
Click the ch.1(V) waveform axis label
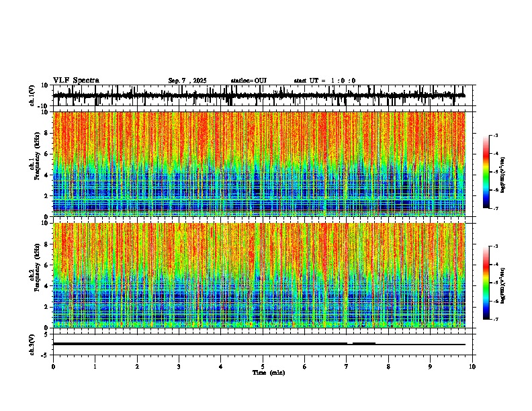[x=32, y=95]
